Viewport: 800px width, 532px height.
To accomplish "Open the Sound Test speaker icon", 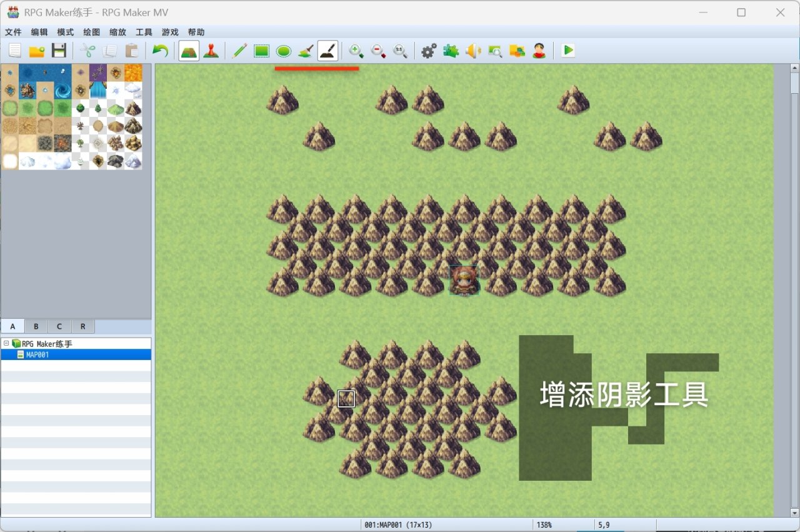I will (473, 51).
